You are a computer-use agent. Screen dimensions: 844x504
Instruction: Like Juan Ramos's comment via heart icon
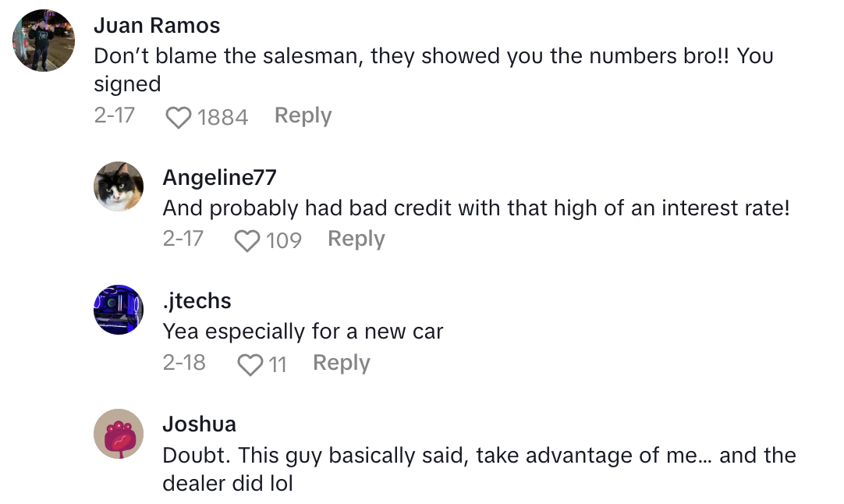(179, 115)
